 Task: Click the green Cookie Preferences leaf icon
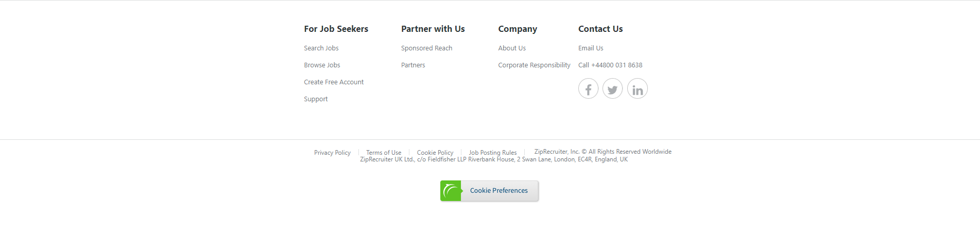click(x=451, y=191)
